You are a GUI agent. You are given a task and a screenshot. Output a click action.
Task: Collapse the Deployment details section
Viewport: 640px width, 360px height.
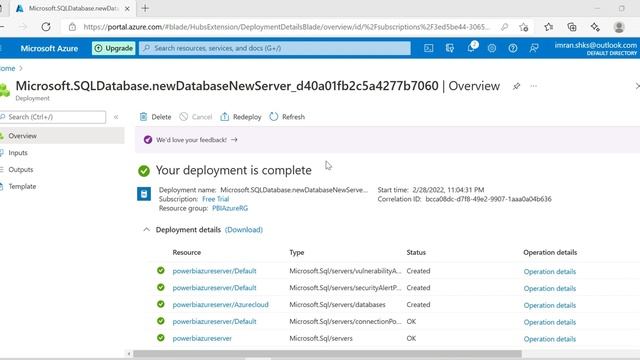click(147, 229)
